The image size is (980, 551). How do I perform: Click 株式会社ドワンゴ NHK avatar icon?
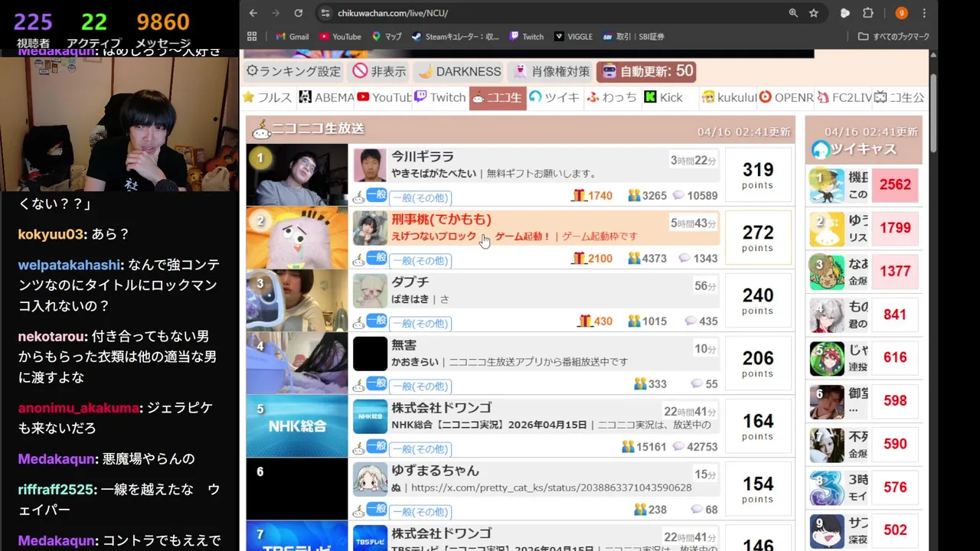pos(370,416)
